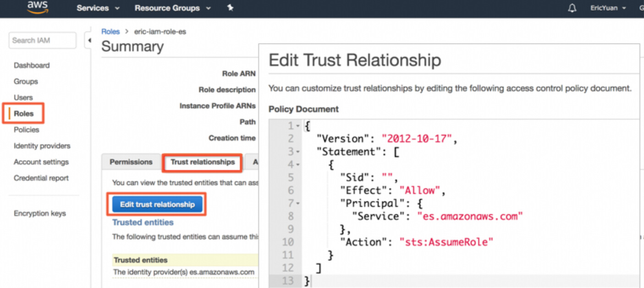Expand the Resource Groups dropdown
The image size is (644, 288).
(x=173, y=8)
